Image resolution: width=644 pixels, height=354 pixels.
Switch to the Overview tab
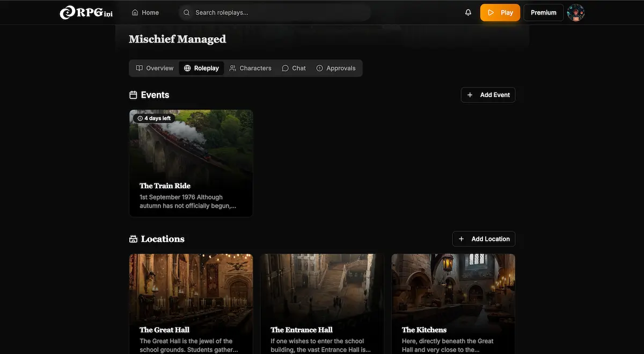[x=155, y=68]
